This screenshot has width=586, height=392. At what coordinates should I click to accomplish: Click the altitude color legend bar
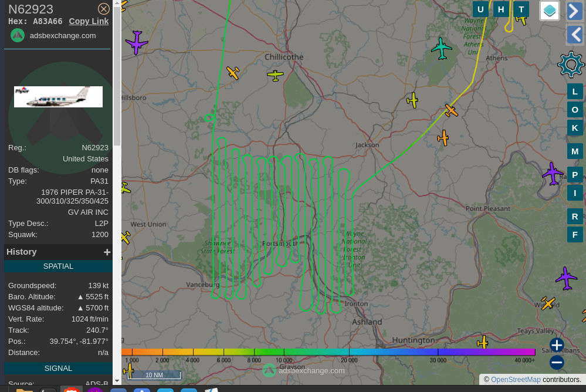328,352
